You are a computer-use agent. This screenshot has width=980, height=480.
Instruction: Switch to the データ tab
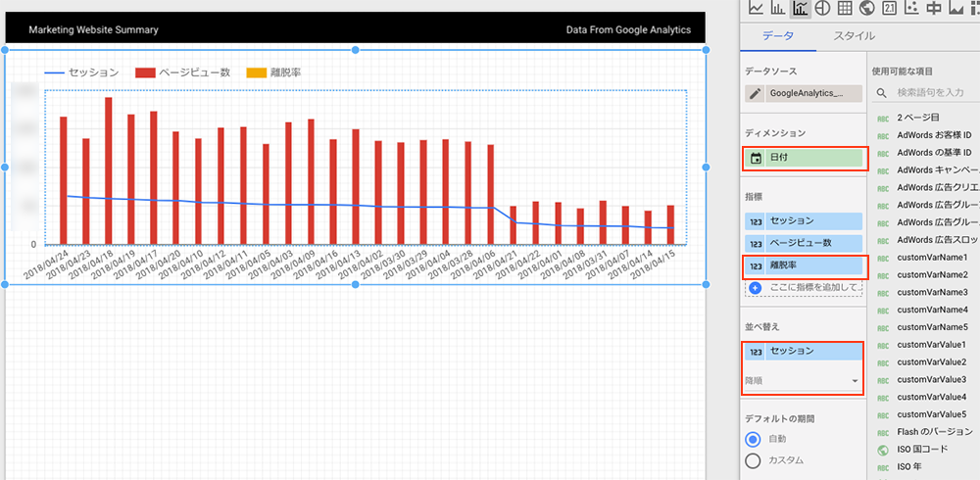778,35
